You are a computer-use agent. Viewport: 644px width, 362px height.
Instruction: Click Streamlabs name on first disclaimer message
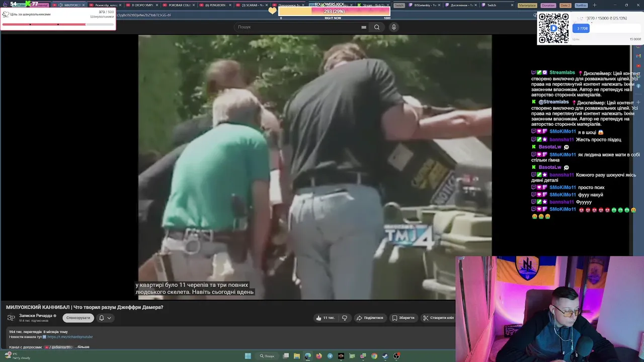[x=562, y=73]
